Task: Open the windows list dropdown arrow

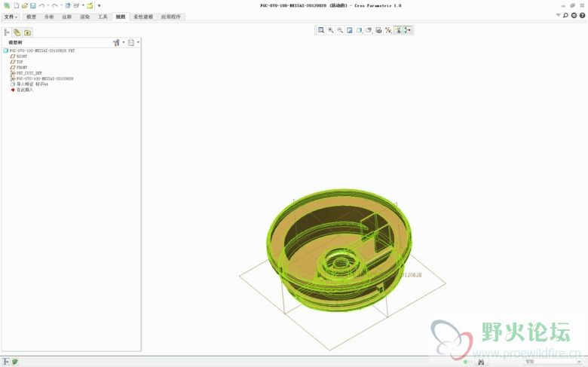Action: tap(83, 5)
